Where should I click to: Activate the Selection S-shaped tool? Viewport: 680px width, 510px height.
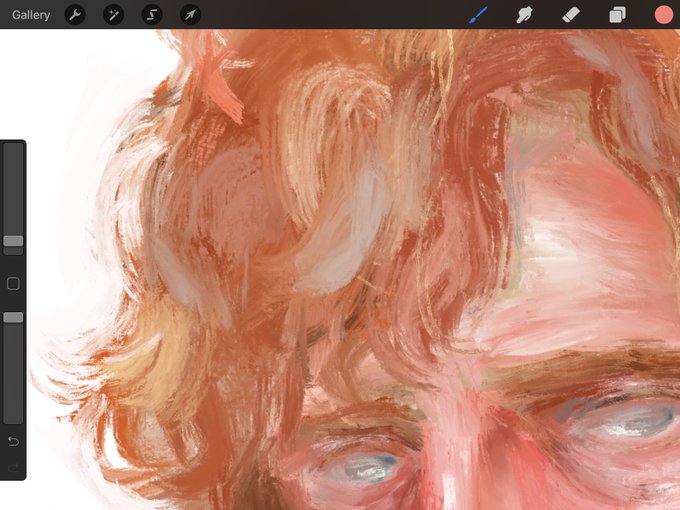point(152,15)
